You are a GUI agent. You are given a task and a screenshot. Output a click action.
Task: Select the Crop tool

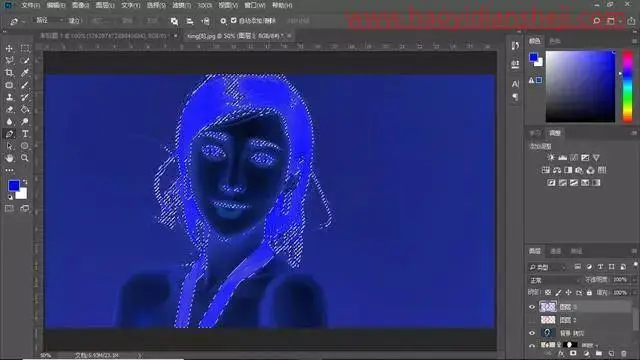(x=9, y=73)
